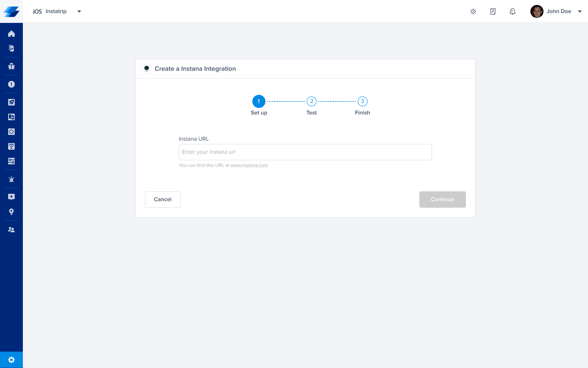The image size is (588, 368).
Task: Click the Cancel button
Action: 163,200
